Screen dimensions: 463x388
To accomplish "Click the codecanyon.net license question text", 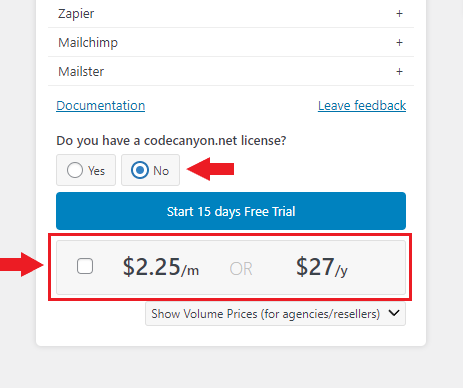I will 171,141.
